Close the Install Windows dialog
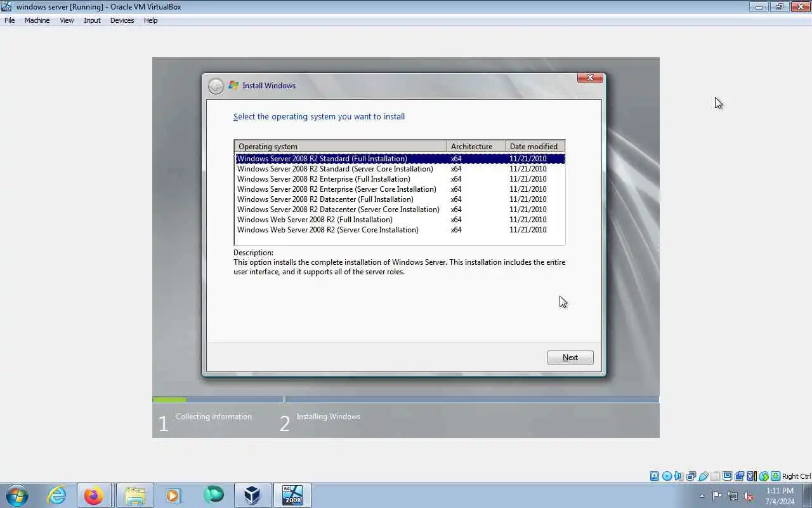812x508 pixels. click(590, 77)
